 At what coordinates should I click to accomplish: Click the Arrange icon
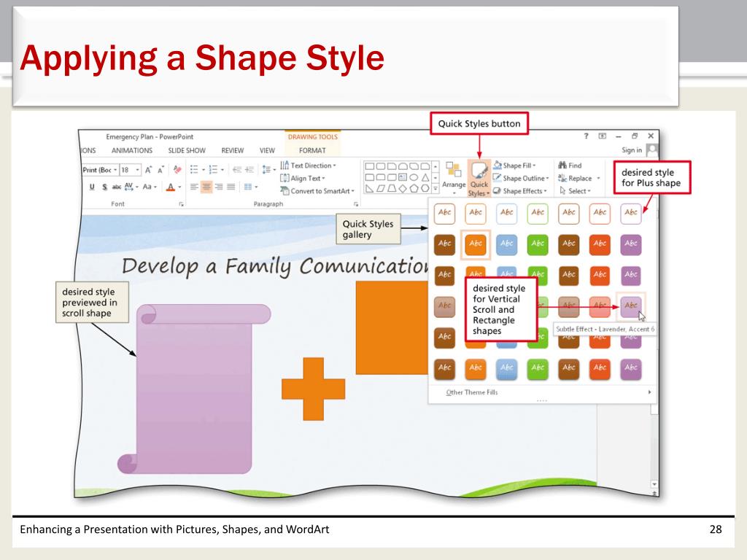[x=454, y=169]
